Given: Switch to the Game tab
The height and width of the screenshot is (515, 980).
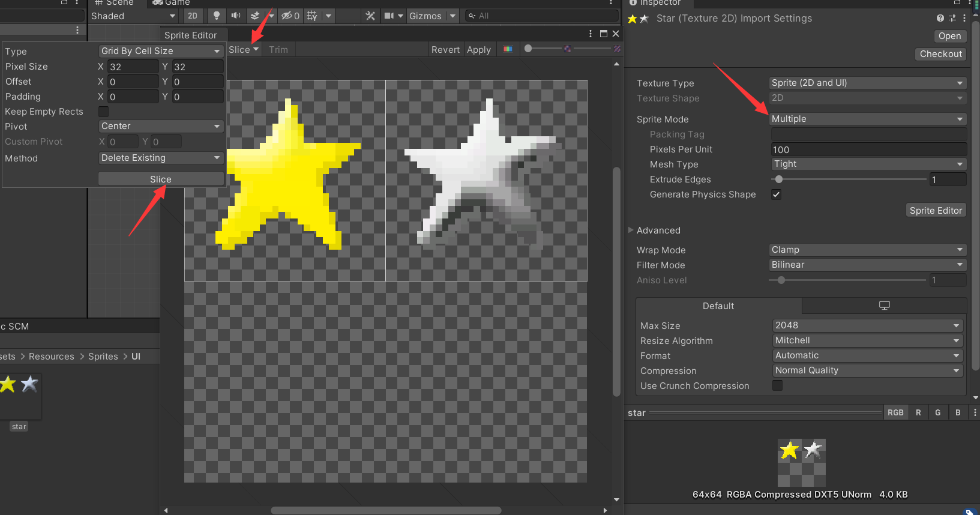Looking at the screenshot, I should point(172,2).
